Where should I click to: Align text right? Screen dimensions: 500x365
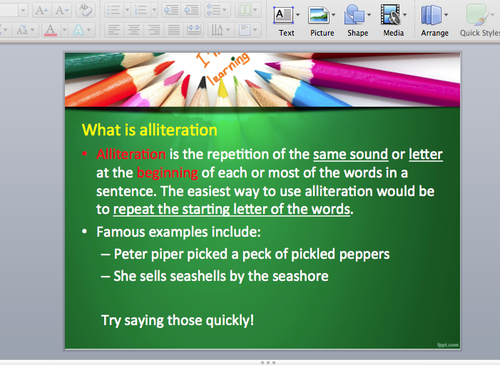click(x=154, y=30)
